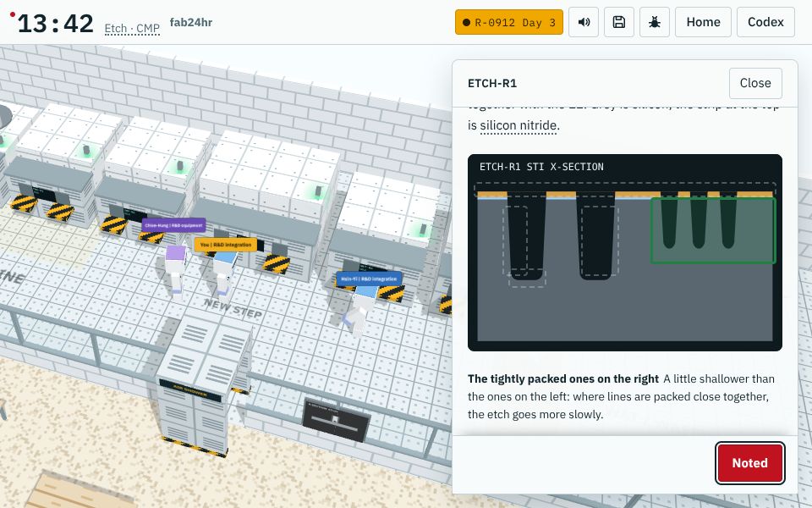
Task: Click the fab24hr title text
Action: click(191, 22)
